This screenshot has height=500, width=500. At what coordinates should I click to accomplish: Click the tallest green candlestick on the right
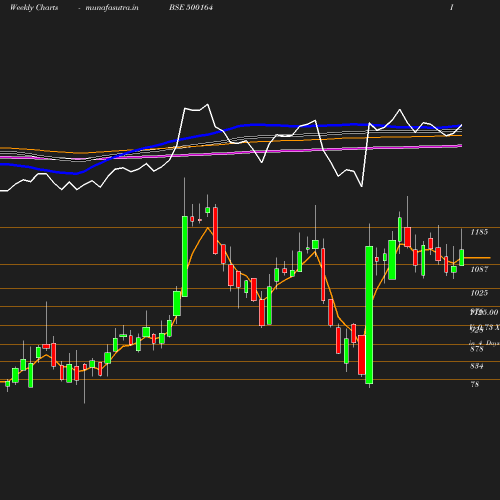369,315
